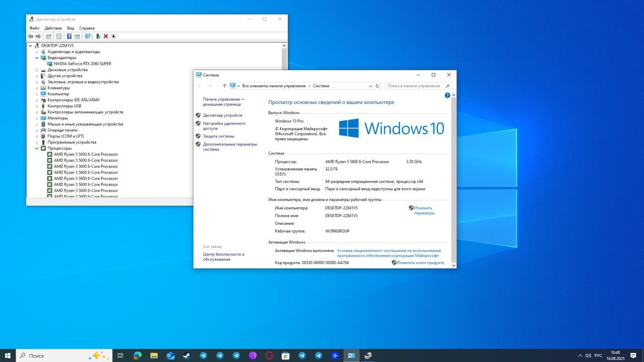Collapse the Видеоадаптеры node
Screen dimensions: 644x362
pyautogui.click(x=37, y=58)
